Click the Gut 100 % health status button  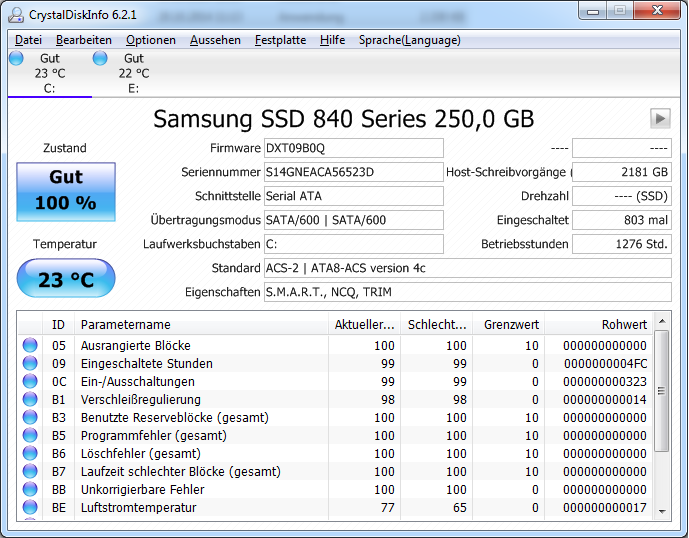click(x=66, y=192)
